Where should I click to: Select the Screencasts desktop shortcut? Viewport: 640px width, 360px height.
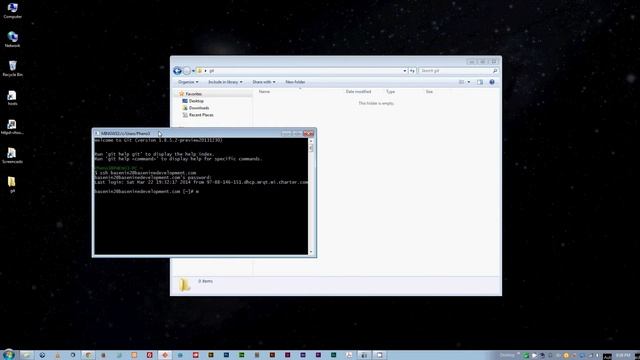12,156
